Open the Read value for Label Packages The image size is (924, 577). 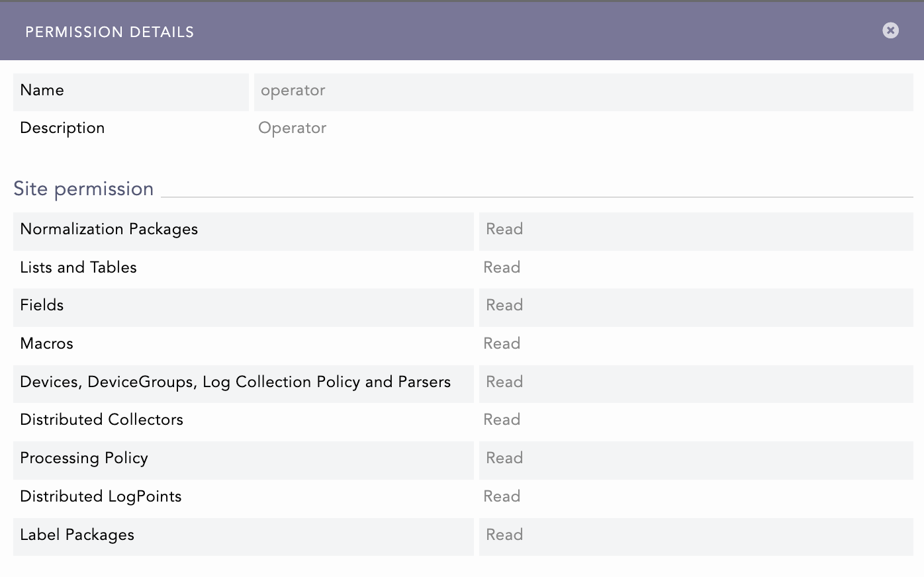(695, 536)
